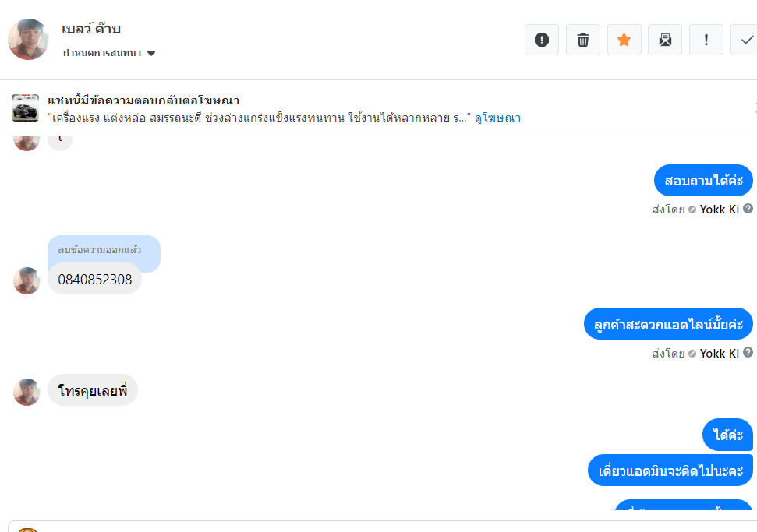Mark conversation as spam with octagon icon
This screenshot has width=757, height=532.
(x=542, y=40)
